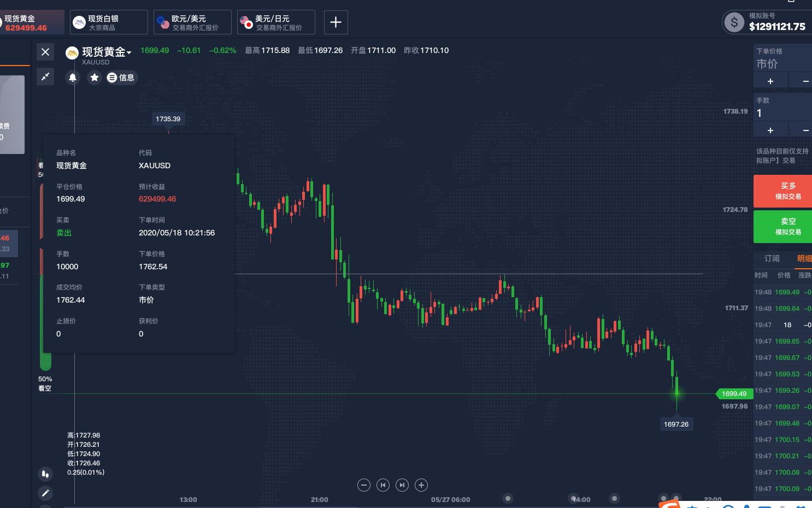The width and height of the screenshot is (812, 508).
Task: Click the 手数 lot size input field
Action: pyautogui.click(x=781, y=113)
